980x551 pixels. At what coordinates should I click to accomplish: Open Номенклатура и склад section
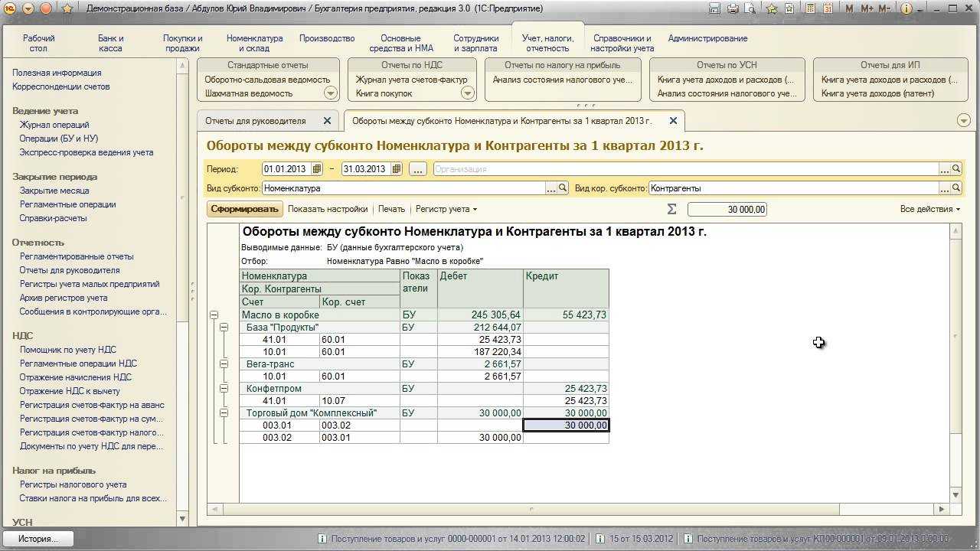pyautogui.click(x=254, y=43)
